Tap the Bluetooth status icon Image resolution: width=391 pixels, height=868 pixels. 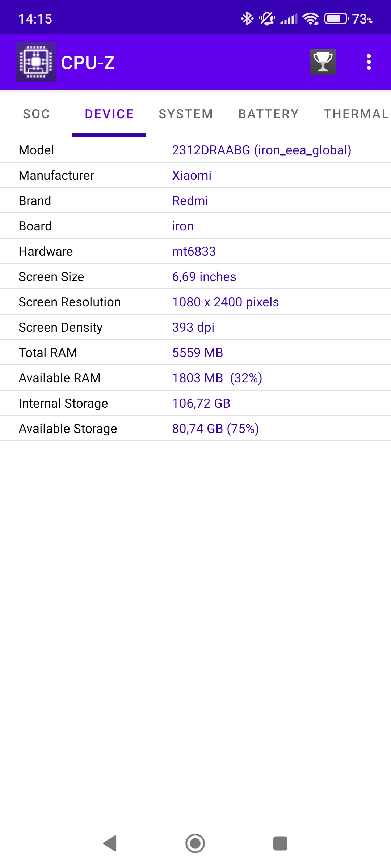tap(247, 18)
